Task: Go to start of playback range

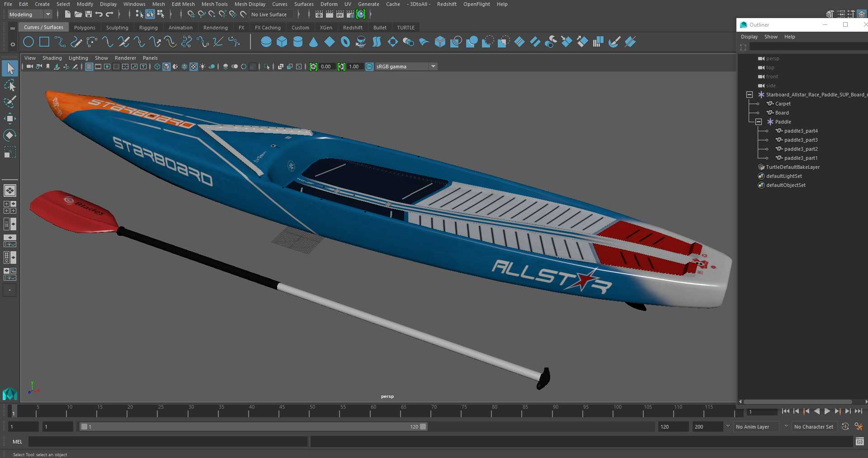Action: (x=785, y=411)
